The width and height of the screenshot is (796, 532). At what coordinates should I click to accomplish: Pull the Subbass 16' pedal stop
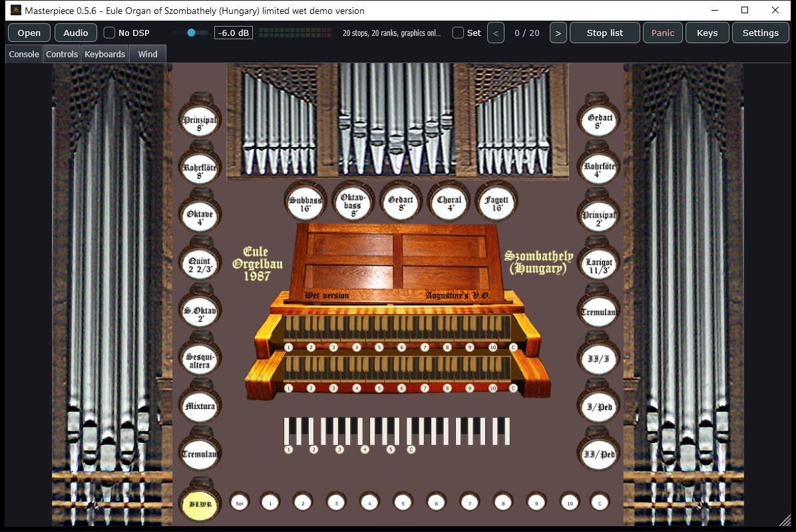(305, 202)
